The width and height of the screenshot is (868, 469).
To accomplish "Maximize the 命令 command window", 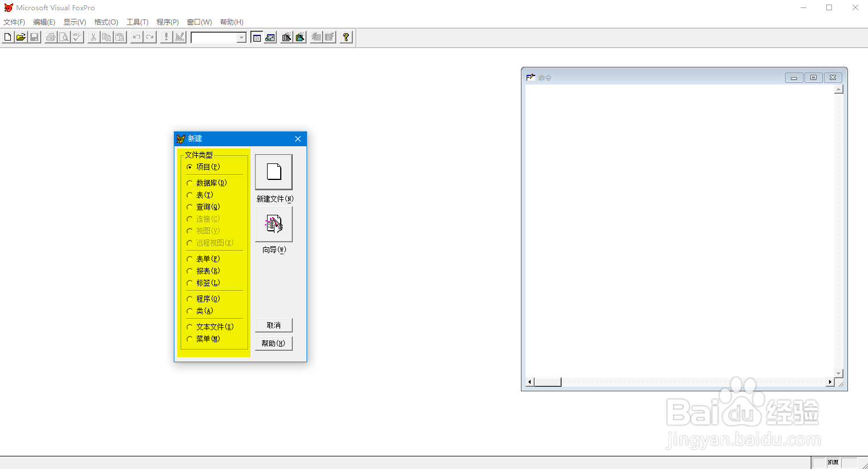I will click(x=813, y=78).
